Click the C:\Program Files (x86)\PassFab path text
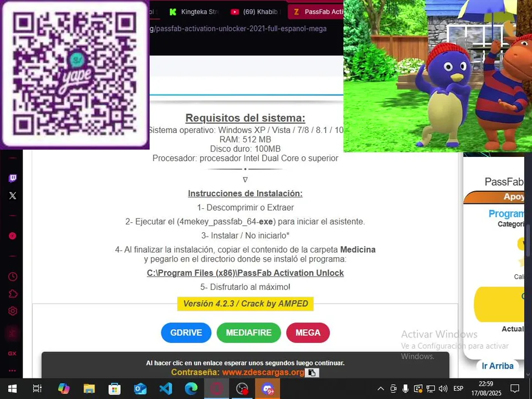 [245, 273]
